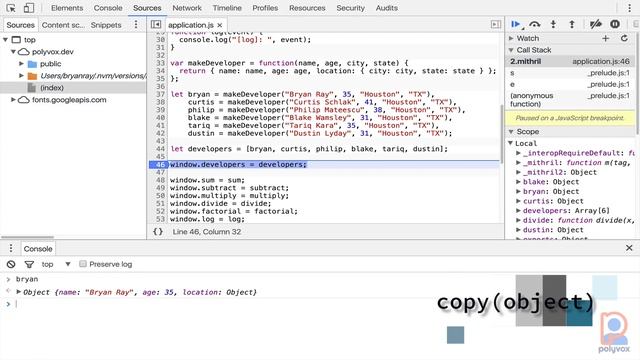Image resolution: width=640 pixels, height=360 pixels.
Task: Open the application.js:46 source link
Action: [x=601, y=61]
